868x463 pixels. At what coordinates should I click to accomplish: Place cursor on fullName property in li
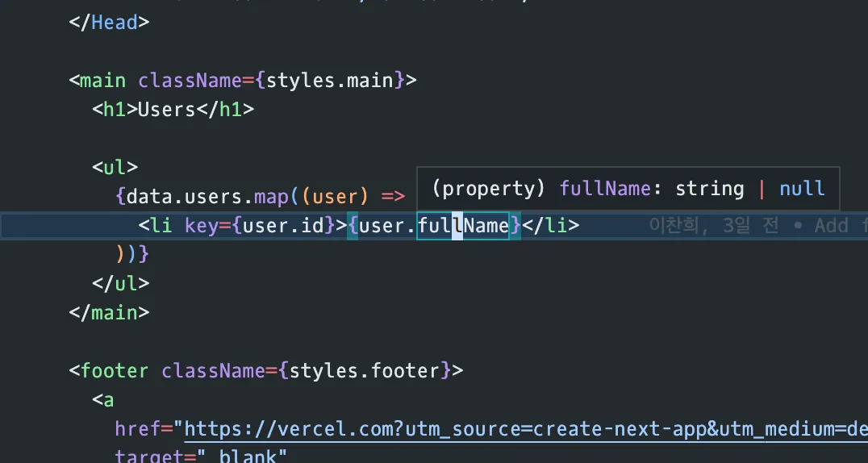pos(462,225)
